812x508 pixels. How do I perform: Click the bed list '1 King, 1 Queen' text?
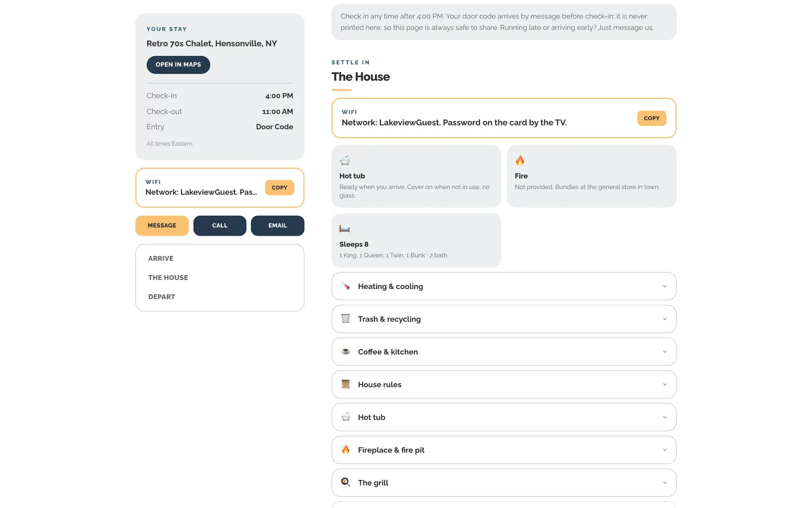click(x=393, y=256)
